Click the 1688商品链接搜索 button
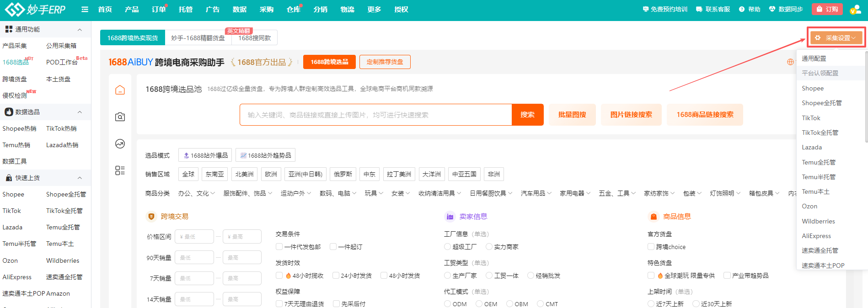Screen dimensions: 868x308 point(705,115)
